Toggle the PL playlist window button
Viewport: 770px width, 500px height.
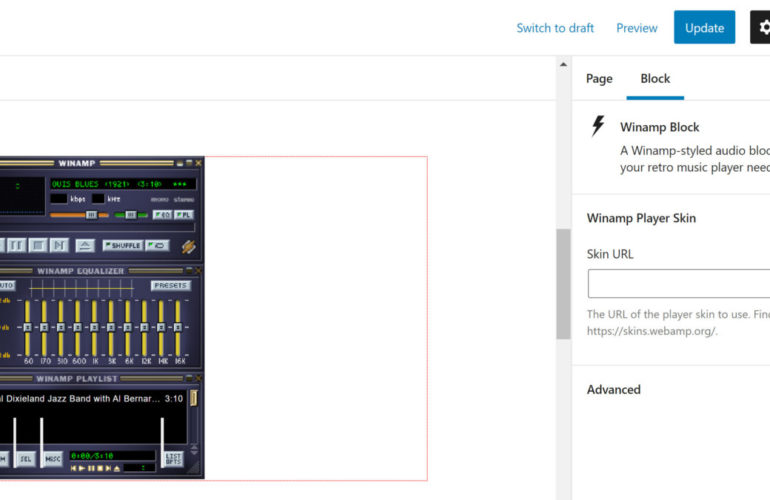pyautogui.click(x=184, y=214)
